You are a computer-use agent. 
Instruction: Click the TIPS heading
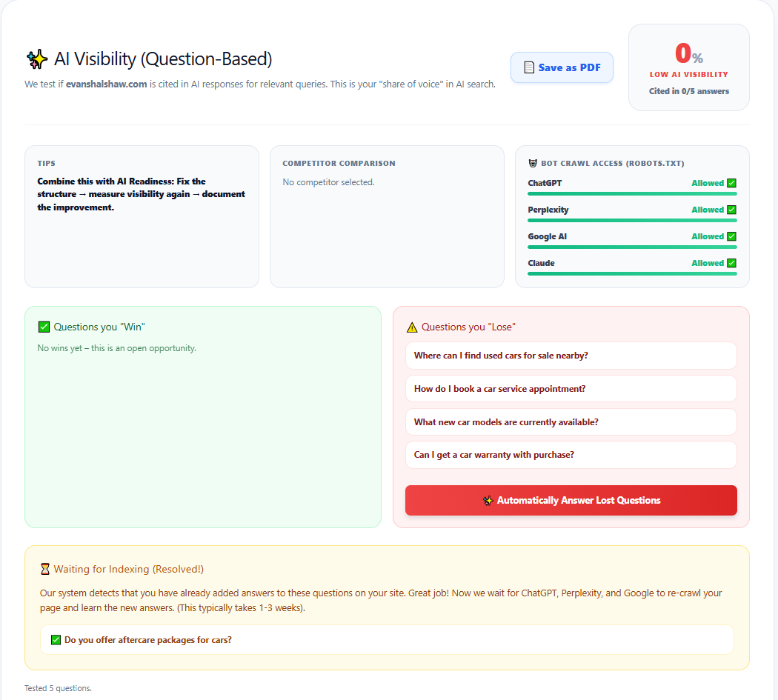click(46, 163)
